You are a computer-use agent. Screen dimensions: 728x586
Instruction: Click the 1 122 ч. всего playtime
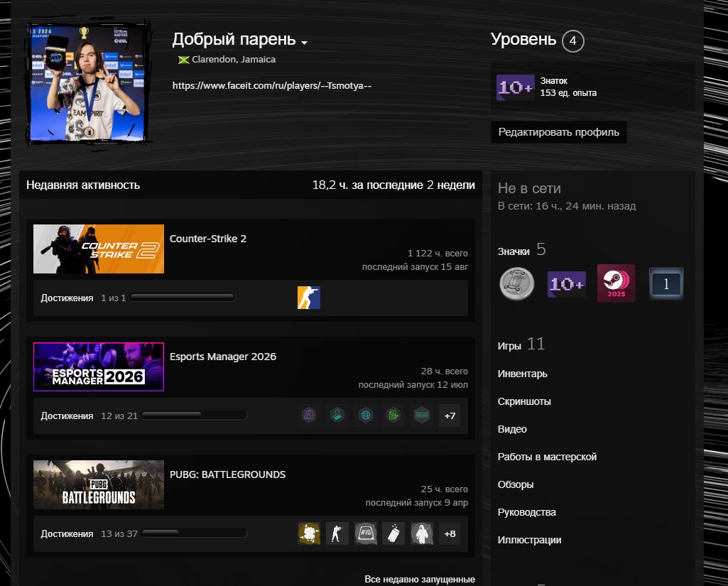(438, 254)
